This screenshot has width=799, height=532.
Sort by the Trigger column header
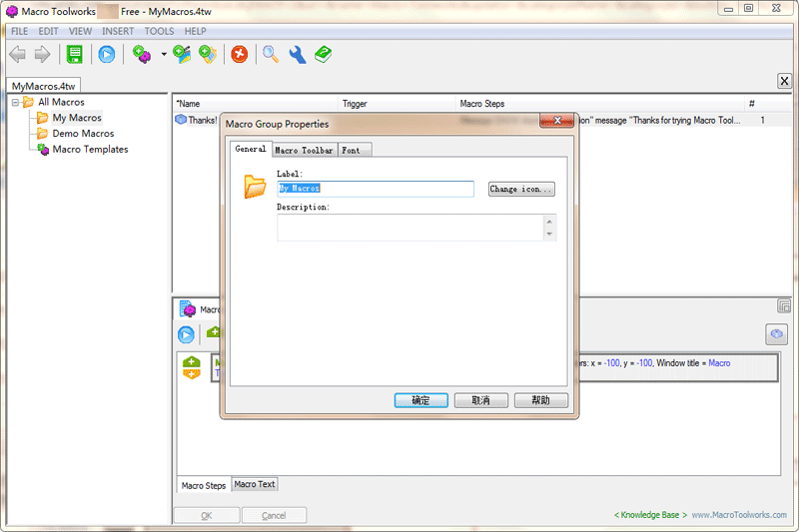pos(396,104)
